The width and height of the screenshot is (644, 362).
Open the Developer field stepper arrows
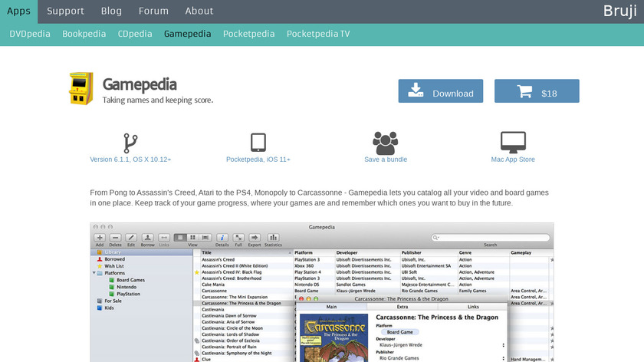(503, 345)
